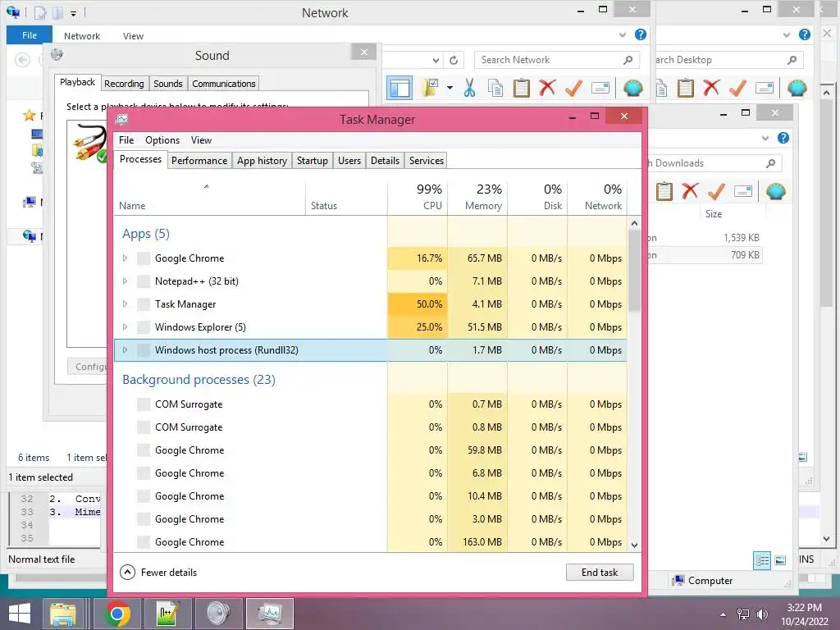840x630 pixels.
Task: Click the Paste clipboard icon in Network window toolbar
Action: (521, 88)
